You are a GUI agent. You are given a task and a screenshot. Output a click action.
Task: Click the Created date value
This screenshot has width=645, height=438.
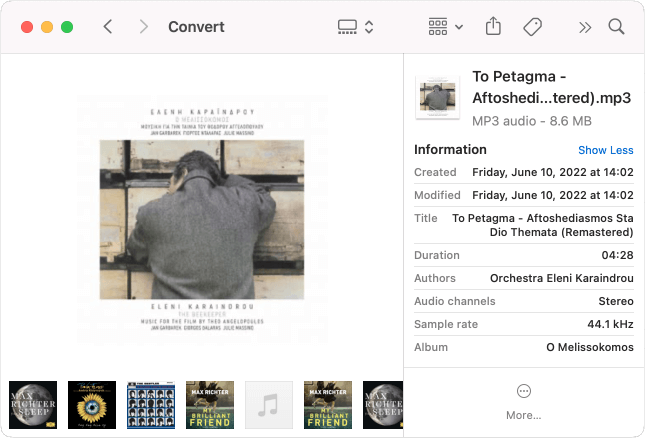click(552, 172)
